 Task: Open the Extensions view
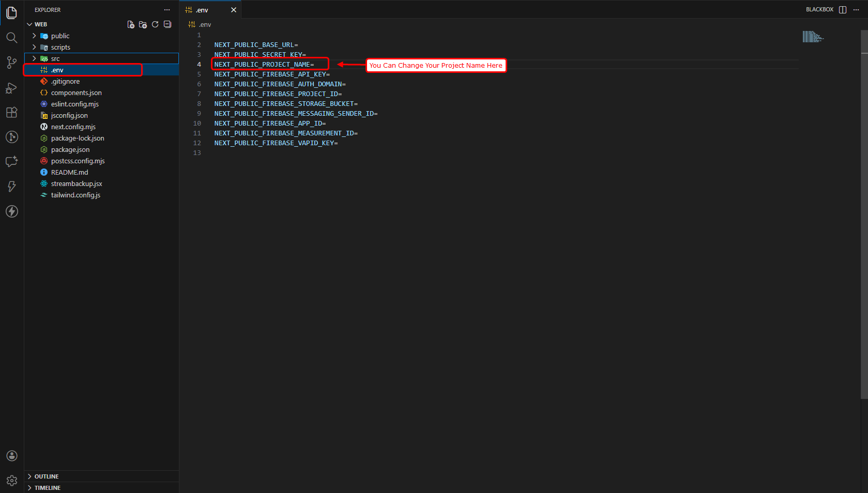(x=11, y=112)
